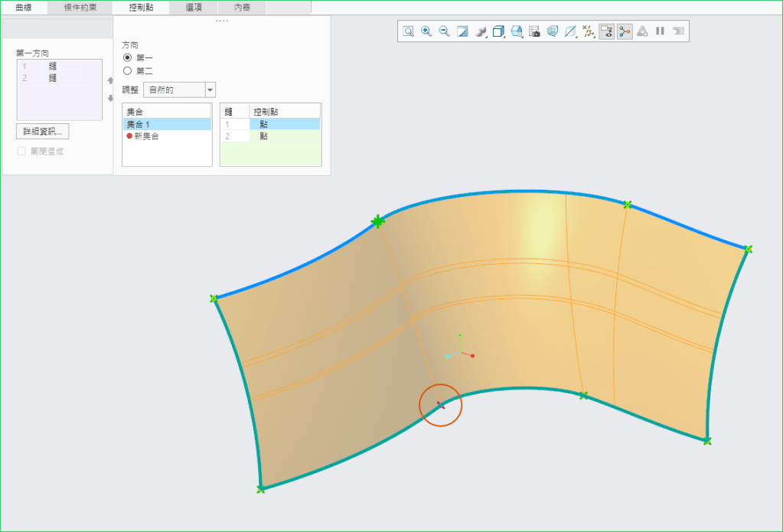Check the 關閉混成 checkbox
Screen dimensions: 783x532
point(21,151)
